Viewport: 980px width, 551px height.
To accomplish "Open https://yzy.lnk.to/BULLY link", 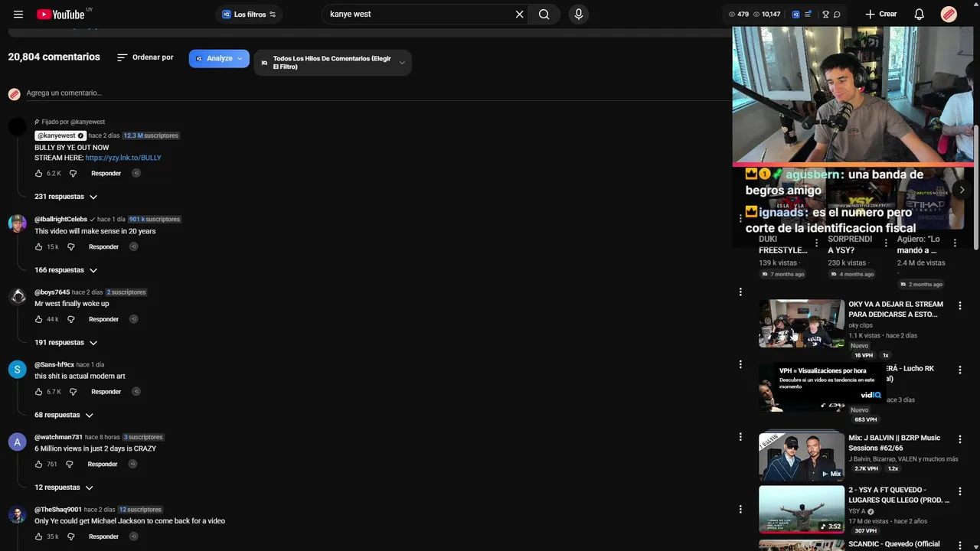I will coord(123,158).
